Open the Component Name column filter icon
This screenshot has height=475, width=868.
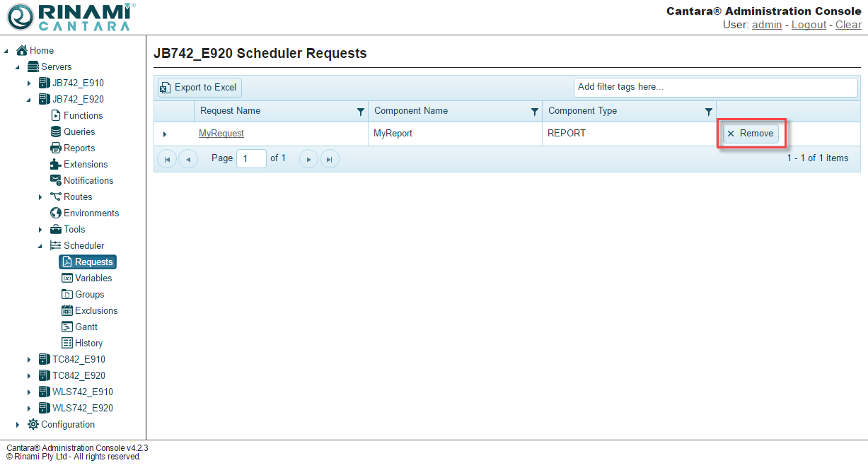point(535,112)
